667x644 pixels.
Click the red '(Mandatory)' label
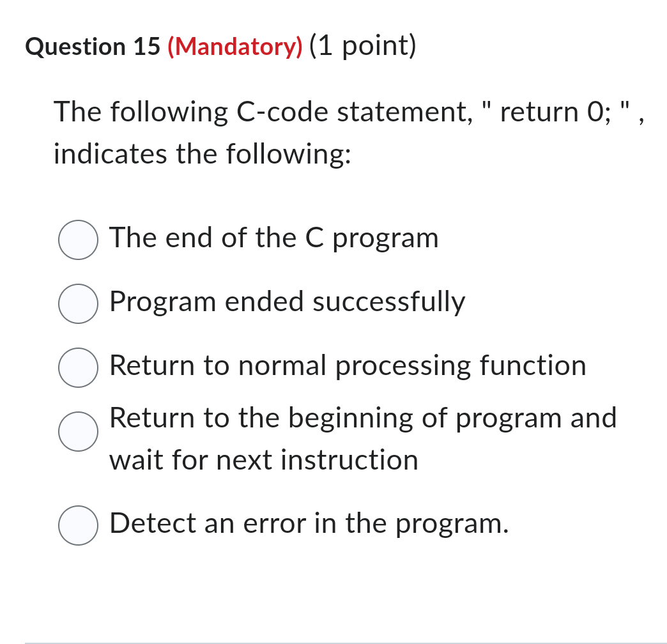pyautogui.click(x=234, y=46)
